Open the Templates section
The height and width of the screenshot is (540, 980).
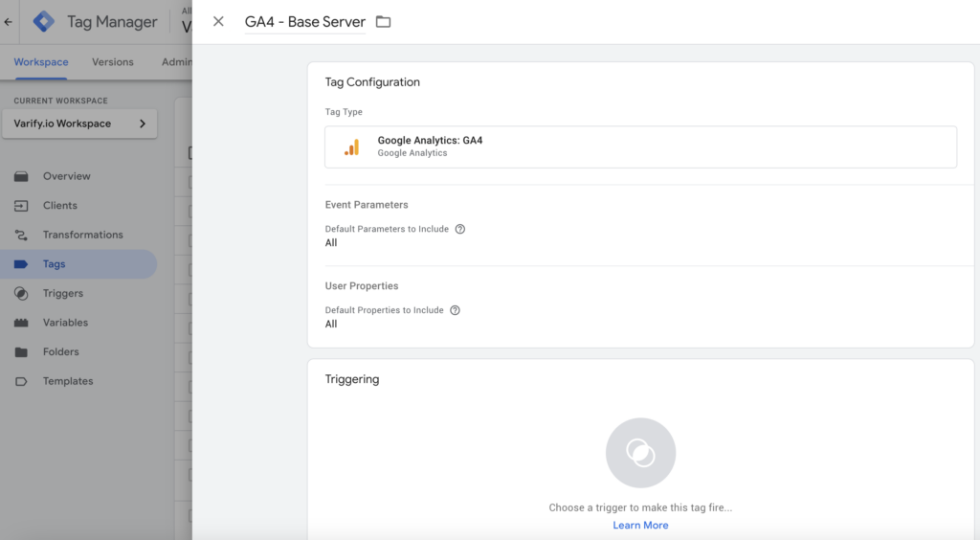[68, 382]
